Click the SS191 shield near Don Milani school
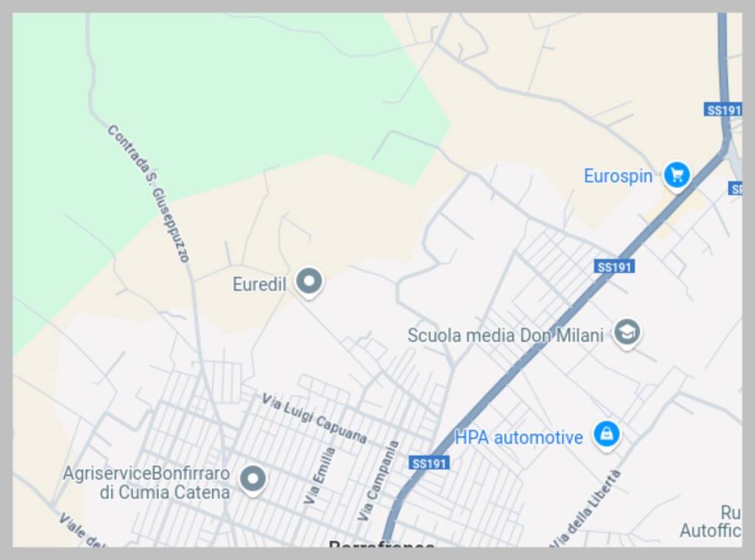This screenshot has height=560, width=755. tap(614, 267)
